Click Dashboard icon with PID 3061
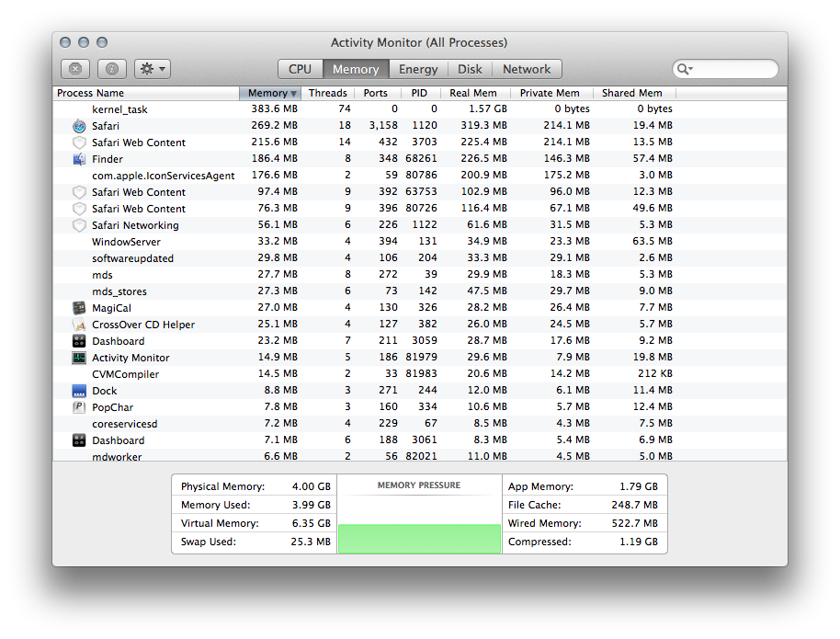 pyautogui.click(x=79, y=440)
